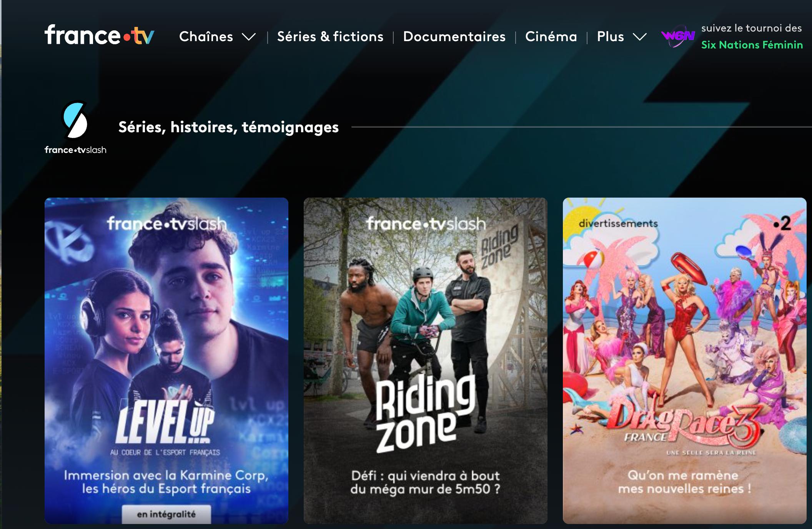
Task: Open the Riding Zone program poster
Action: click(x=426, y=361)
